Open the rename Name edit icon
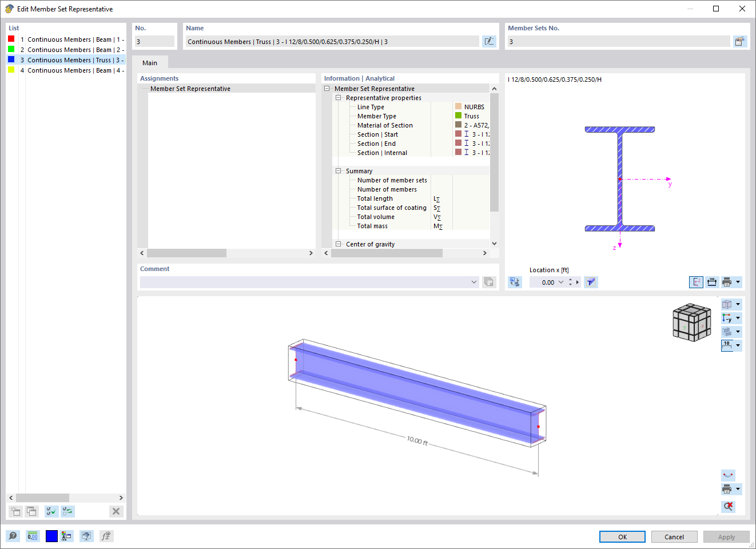 click(x=490, y=41)
